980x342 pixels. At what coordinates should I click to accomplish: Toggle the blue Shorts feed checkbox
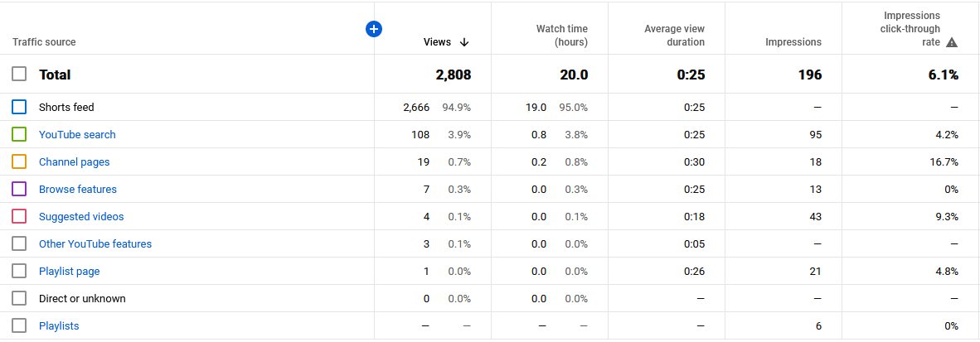click(19, 108)
